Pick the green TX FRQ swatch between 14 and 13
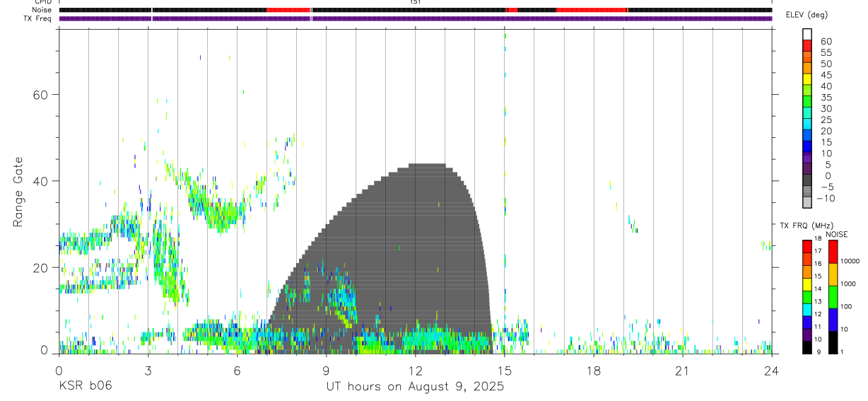Viewport: 868px width, 401px height. click(807, 297)
